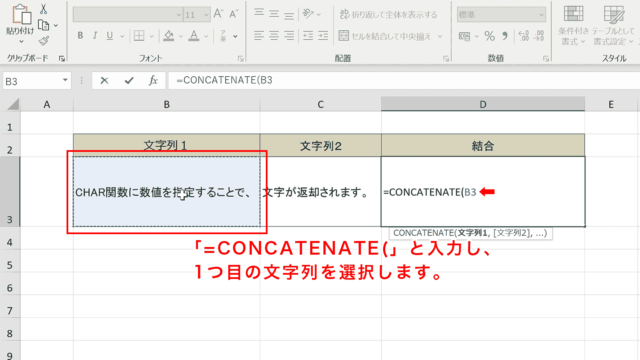Click the セルを結合して中央揃え button
The width and height of the screenshot is (640, 360).
pos(385,36)
